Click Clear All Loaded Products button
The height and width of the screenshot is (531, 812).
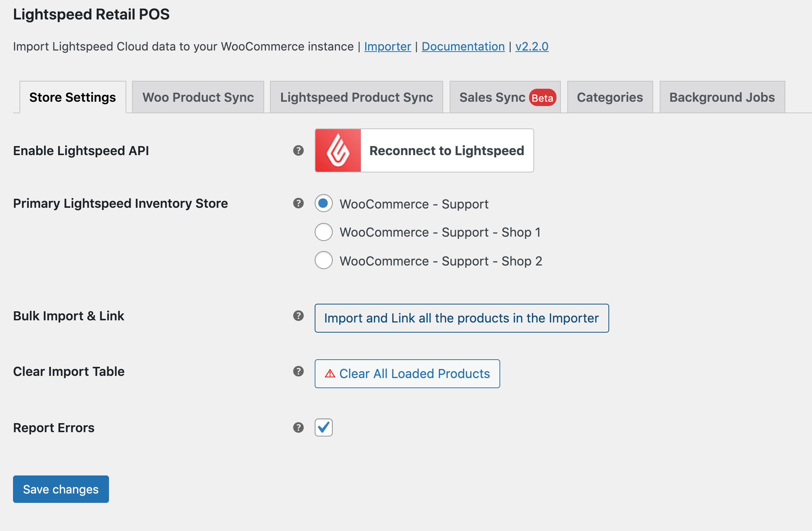point(407,374)
